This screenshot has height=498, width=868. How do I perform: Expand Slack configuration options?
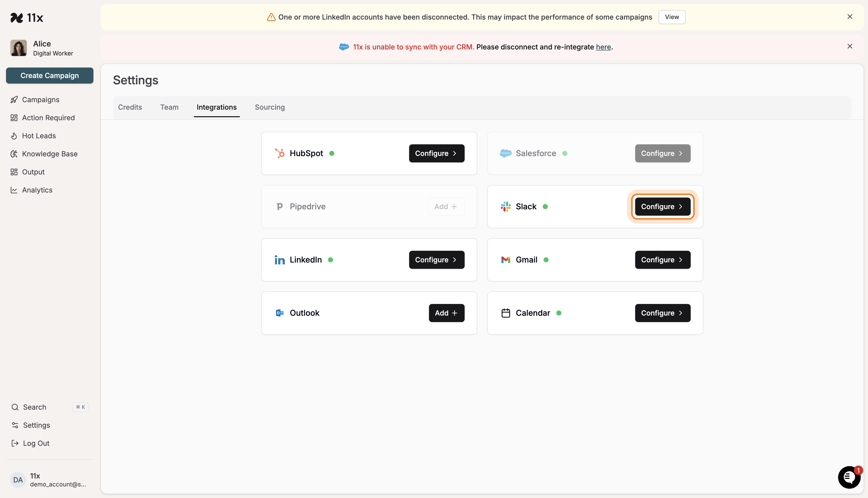(x=662, y=206)
